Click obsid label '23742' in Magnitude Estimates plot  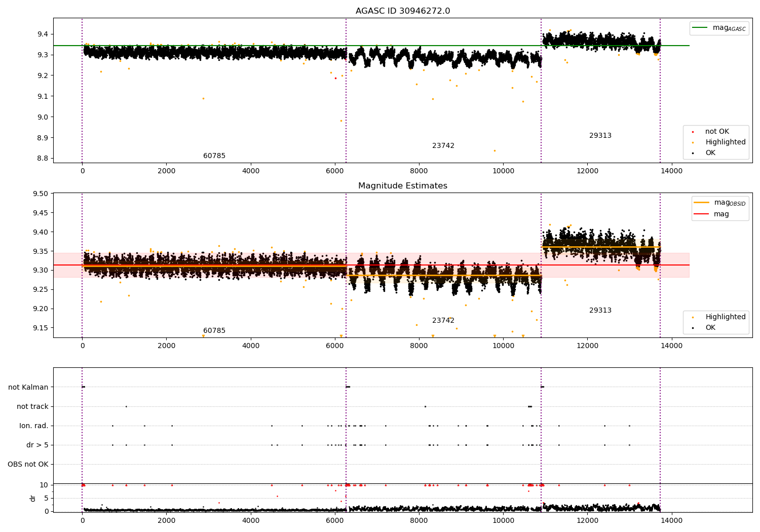point(443,321)
